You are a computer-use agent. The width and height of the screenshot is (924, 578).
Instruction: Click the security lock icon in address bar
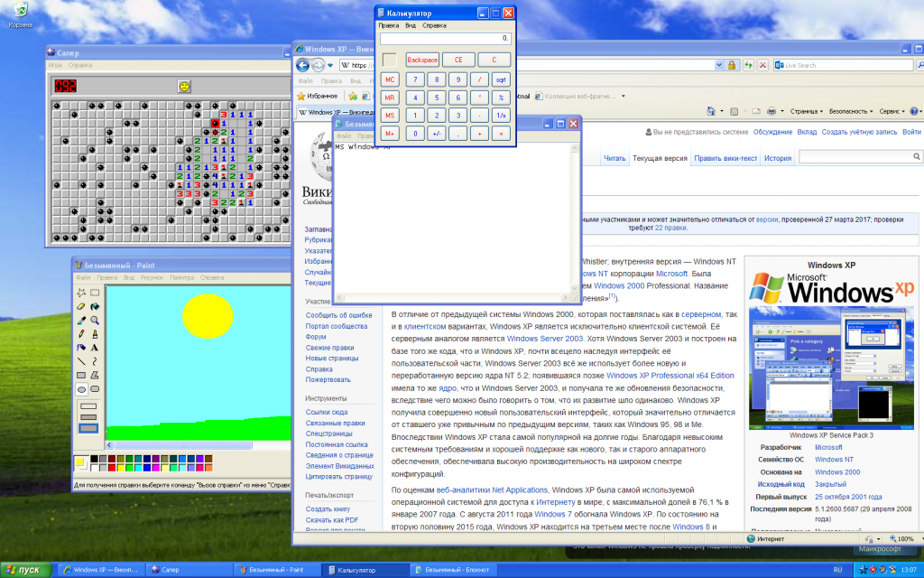click(x=732, y=65)
